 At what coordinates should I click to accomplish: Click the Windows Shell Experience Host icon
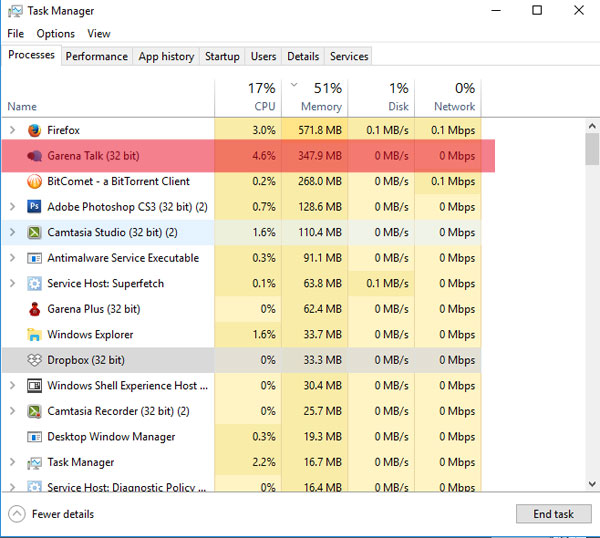(34, 386)
